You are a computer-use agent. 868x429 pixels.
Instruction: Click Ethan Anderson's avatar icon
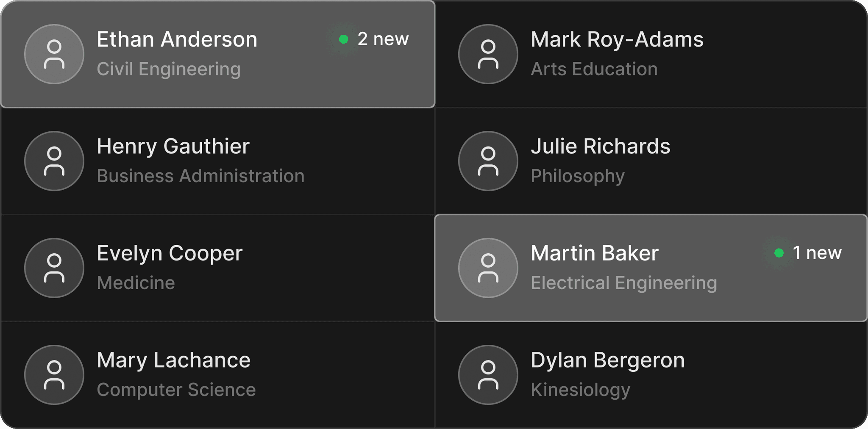54,54
